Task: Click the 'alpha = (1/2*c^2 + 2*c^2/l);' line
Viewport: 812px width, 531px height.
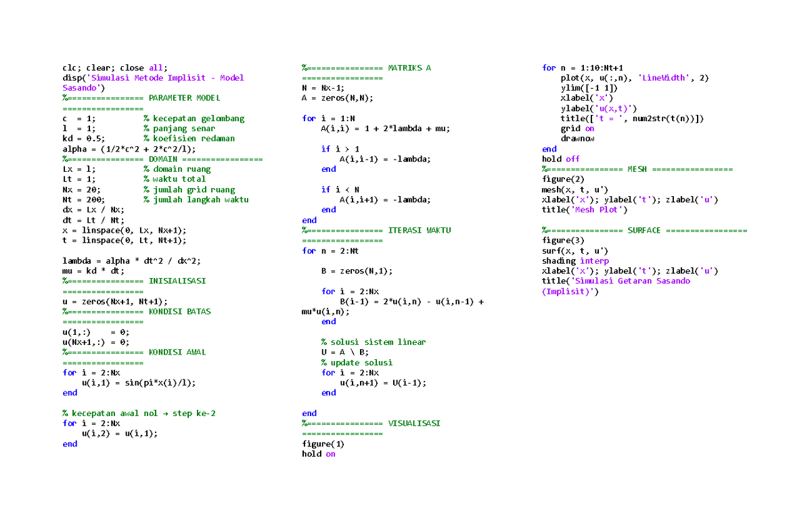Action: pos(129,149)
